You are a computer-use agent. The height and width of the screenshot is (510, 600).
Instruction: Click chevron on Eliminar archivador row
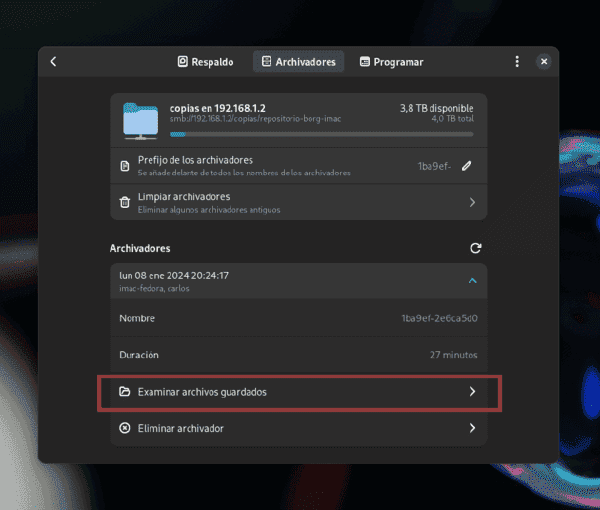tap(472, 428)
